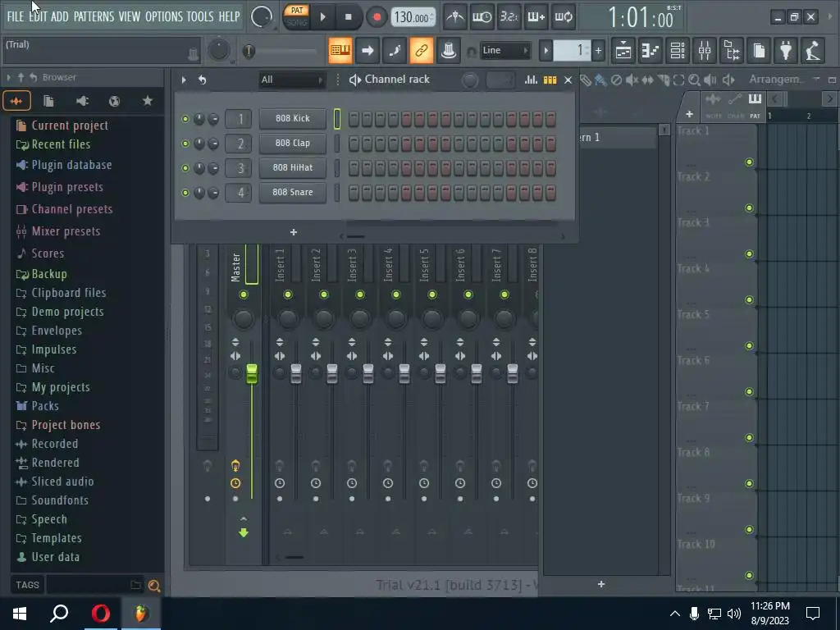This screenshot has width=840, height=630.
Task: Toggle the Master mixer track enable light
Action: (244, 294)
